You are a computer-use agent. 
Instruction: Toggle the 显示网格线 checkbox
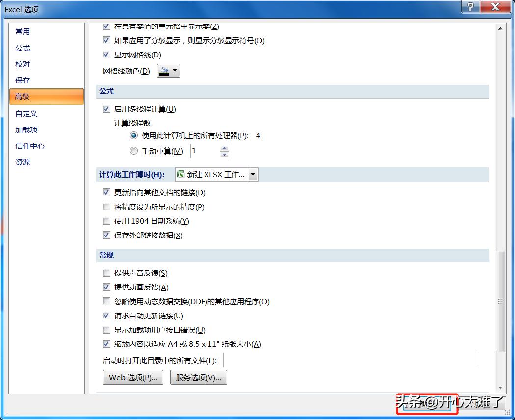tap(106, 54)
